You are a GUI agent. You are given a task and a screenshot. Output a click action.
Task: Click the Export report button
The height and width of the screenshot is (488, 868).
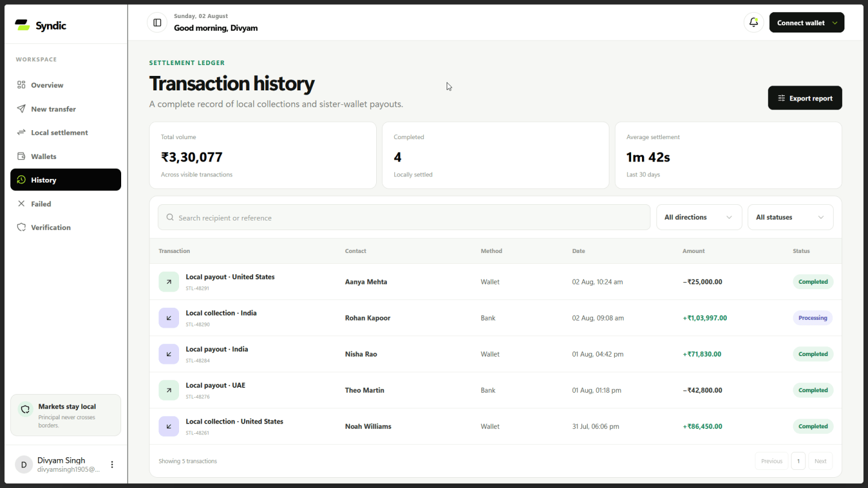[x=805, y=98]
